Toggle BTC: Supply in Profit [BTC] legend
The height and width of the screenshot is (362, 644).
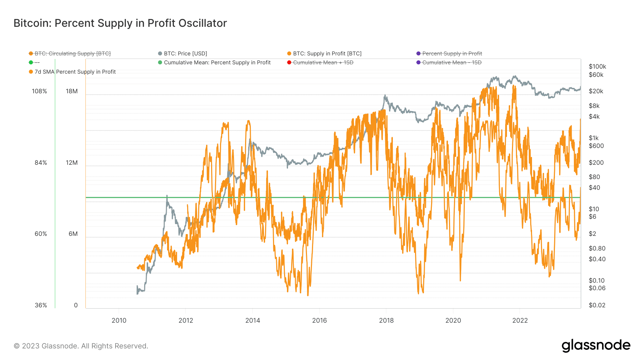pyautogui.click(x=324, y=54)
